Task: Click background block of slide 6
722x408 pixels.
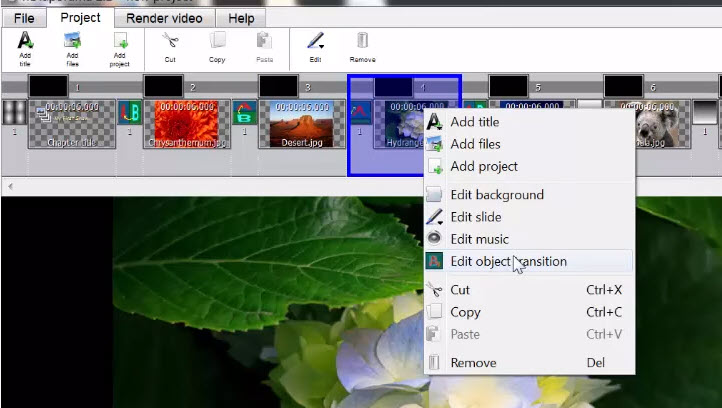Action: [623, 87]
